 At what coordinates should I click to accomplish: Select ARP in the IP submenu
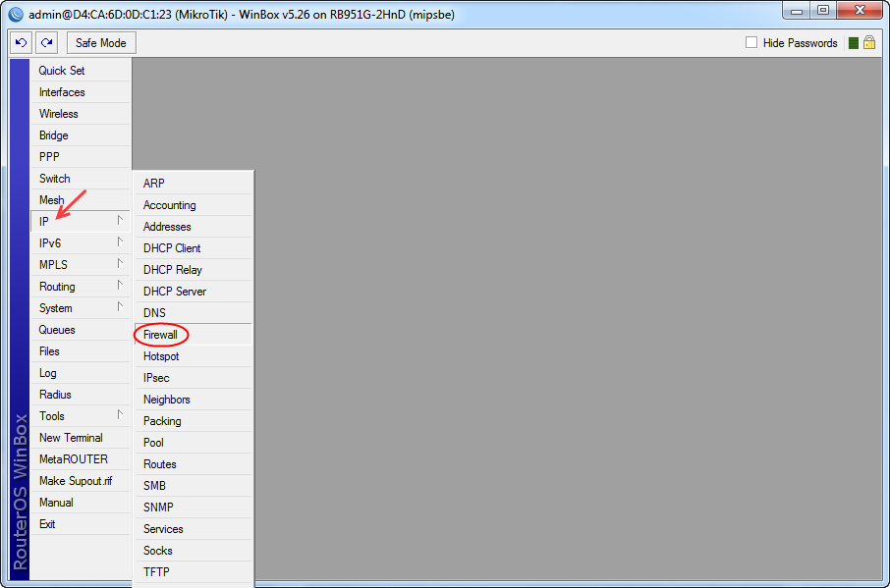(193, 184)
